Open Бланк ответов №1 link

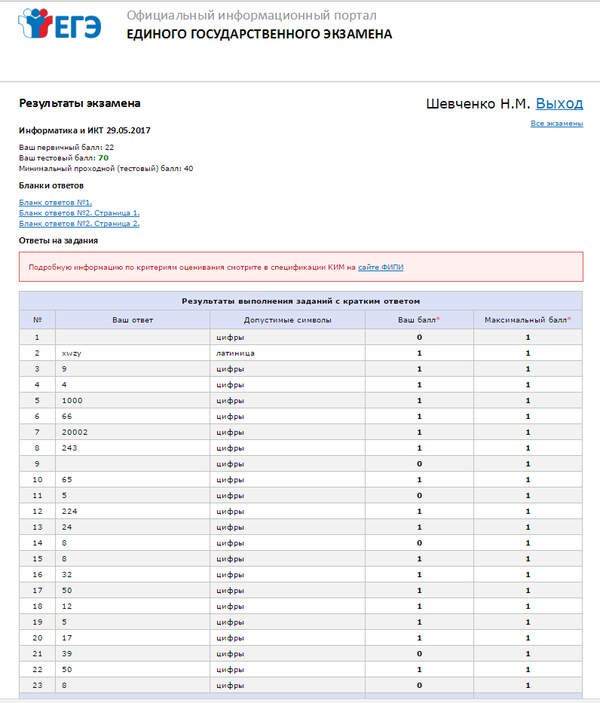coord(55,203)
